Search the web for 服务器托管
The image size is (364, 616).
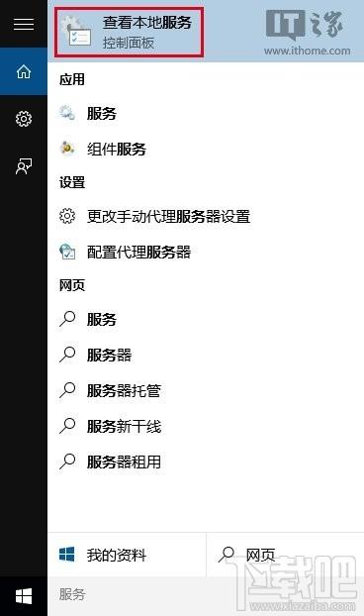pos(206,390)
